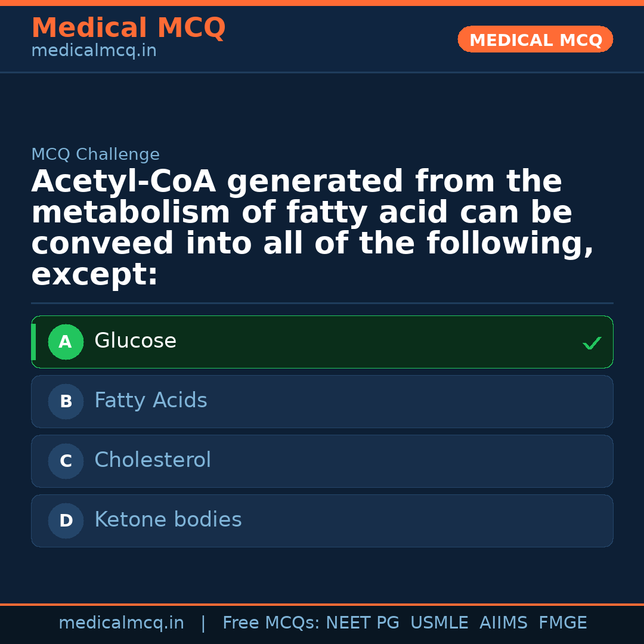Viewport: 644px width, 644px height.
Task: Click the Free MCQs footer text
Action: (270, 623)
